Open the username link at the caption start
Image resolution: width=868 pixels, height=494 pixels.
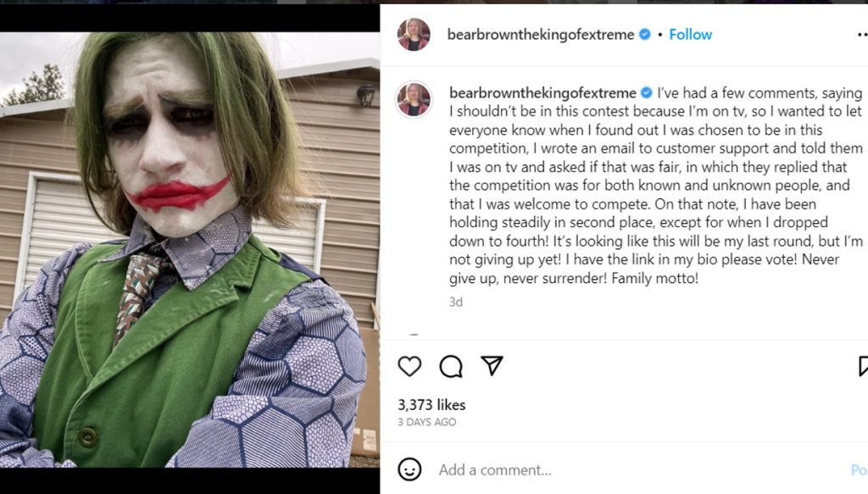coord(542,92)
